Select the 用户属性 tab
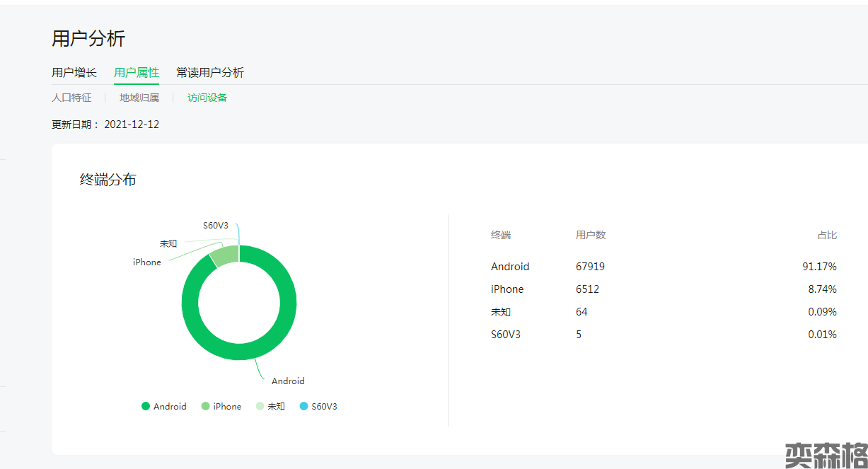 click(x=137, y=73)
